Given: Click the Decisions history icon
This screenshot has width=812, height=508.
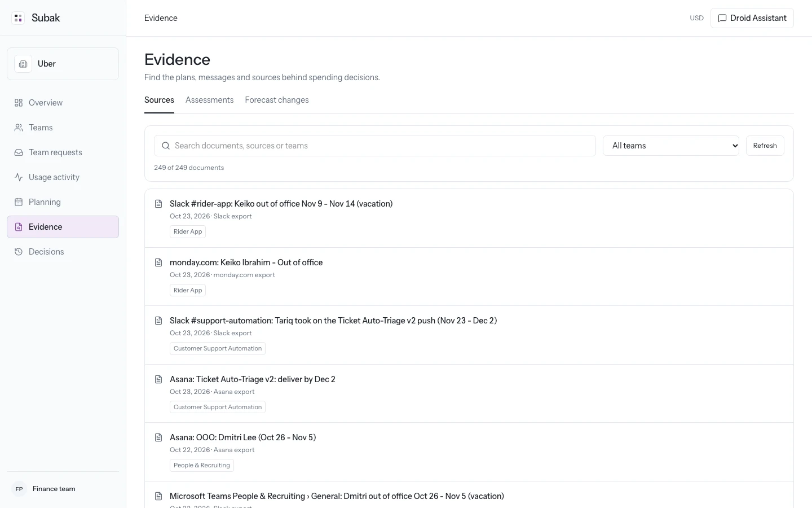Looking at the screenshot, I should click(x=19, y=252).
